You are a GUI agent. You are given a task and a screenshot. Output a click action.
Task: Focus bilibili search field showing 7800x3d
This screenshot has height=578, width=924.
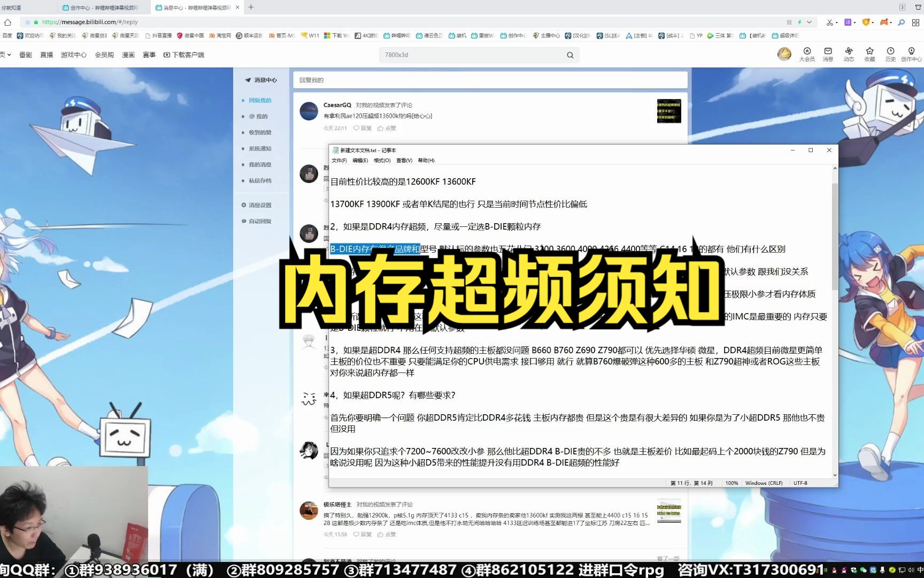[x=473, y=55]
